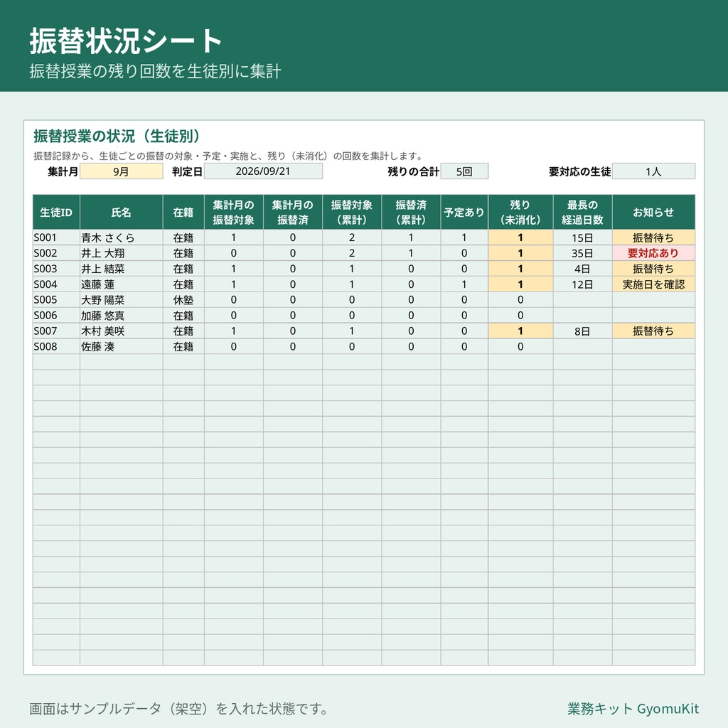Click the 業務キット GyomuKit brand text
728x728 pixels.
pos(633,709)
